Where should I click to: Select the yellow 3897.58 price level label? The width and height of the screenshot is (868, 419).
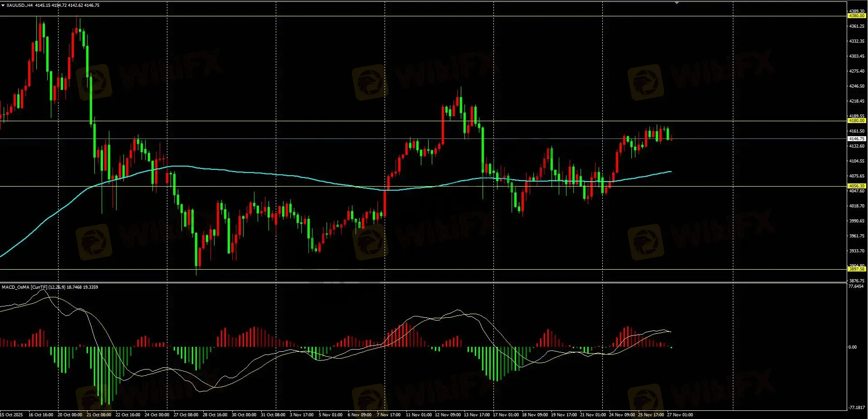click(x=857, y=269)
